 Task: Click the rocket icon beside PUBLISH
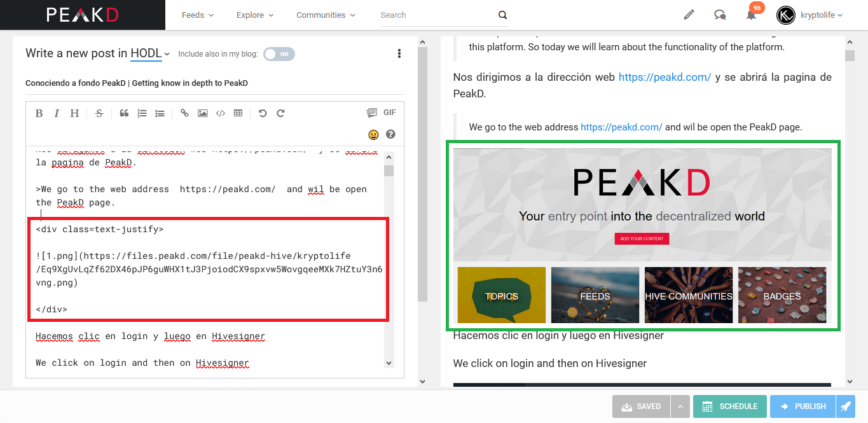[846, 406]
